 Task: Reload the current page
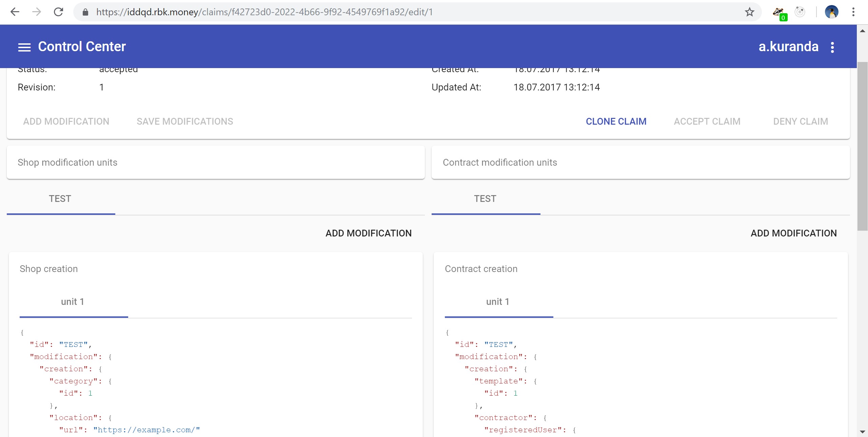coord(59,12)
